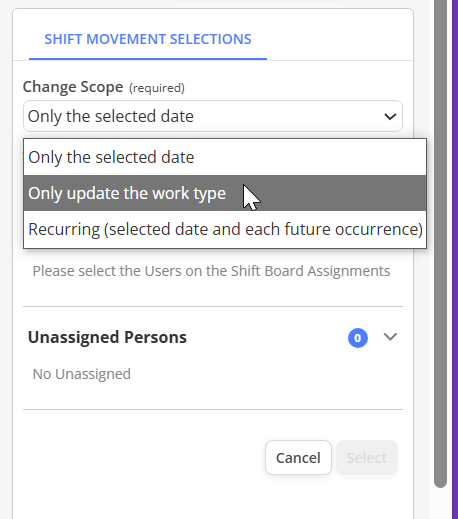
Task: Expand the Unassigned Persons chevron
Action: tap(390, 337)
